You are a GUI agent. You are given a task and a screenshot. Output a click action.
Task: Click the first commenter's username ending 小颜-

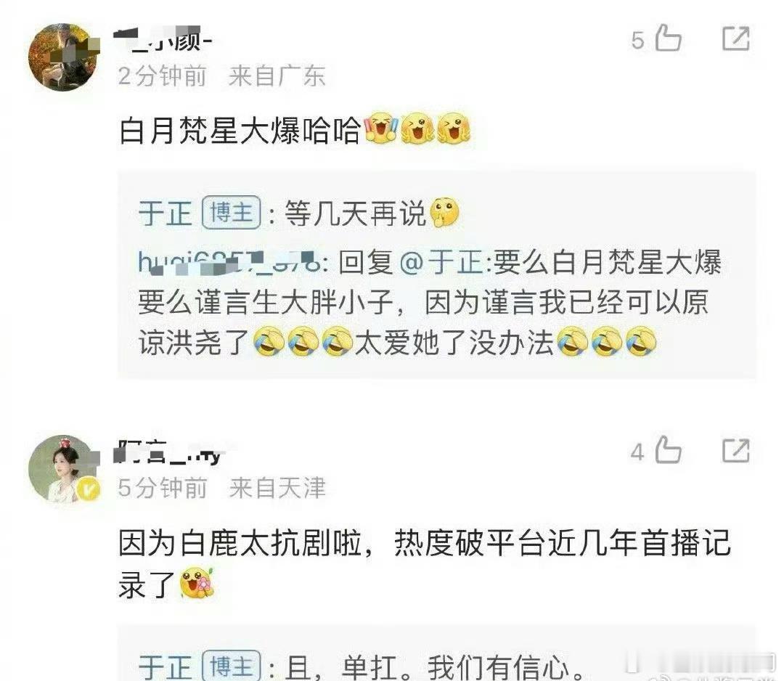coord(163,39)
